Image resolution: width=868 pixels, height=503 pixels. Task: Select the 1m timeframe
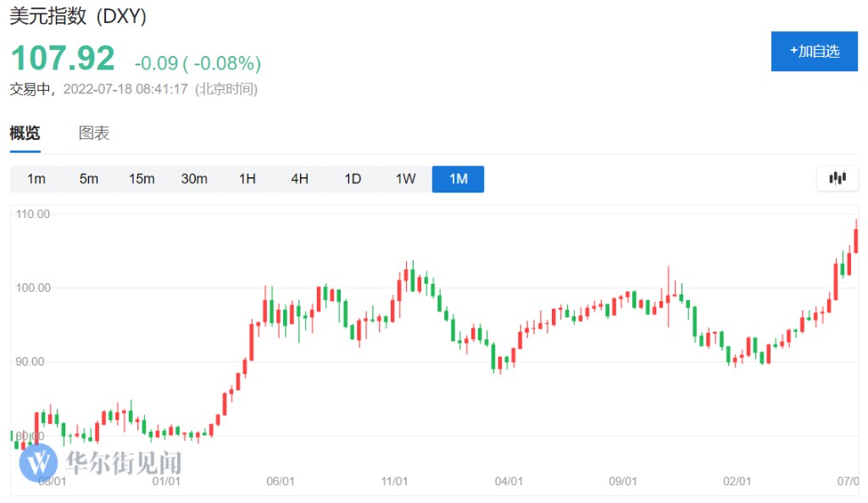(x=36, y=179)
